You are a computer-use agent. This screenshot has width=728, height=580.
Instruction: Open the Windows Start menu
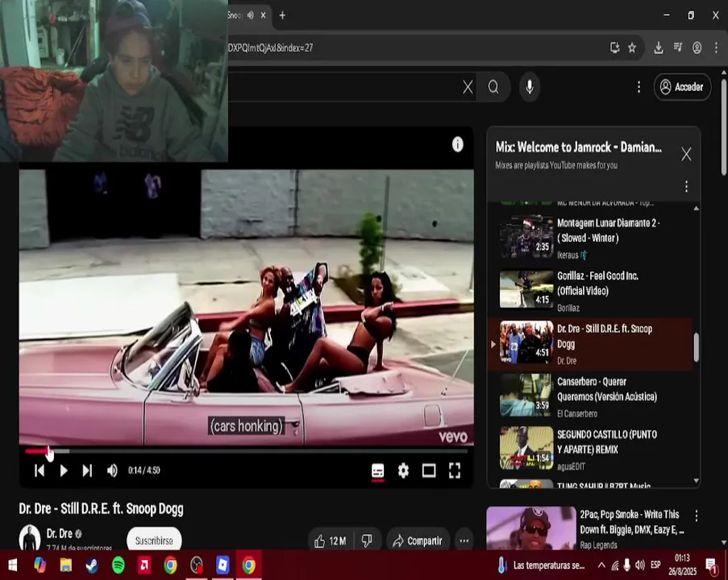pyautogui.click(x=13, y=565)
